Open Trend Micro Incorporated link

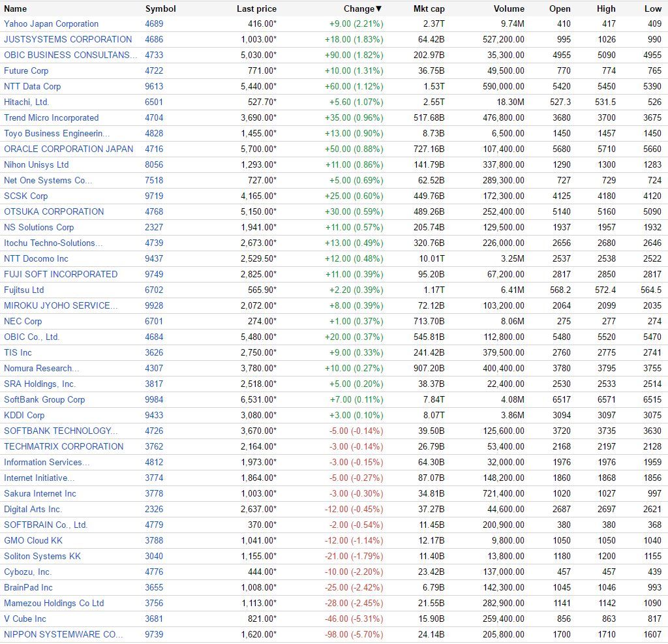point(51,118)
